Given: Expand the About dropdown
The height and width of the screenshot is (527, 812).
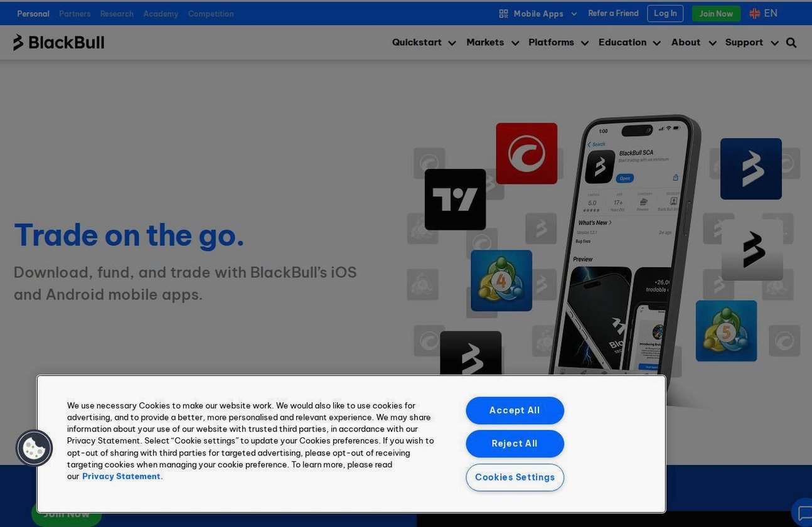Looking at the screenshot, I should point(693,43).
